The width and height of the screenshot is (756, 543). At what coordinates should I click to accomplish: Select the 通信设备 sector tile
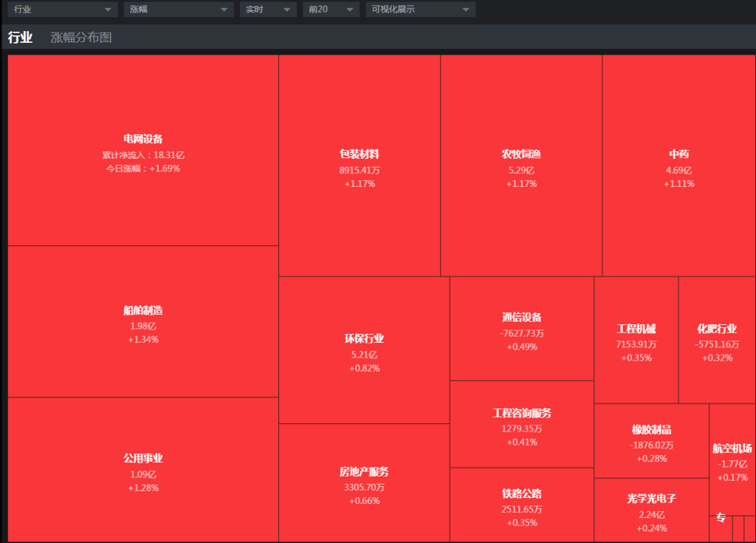522,329
